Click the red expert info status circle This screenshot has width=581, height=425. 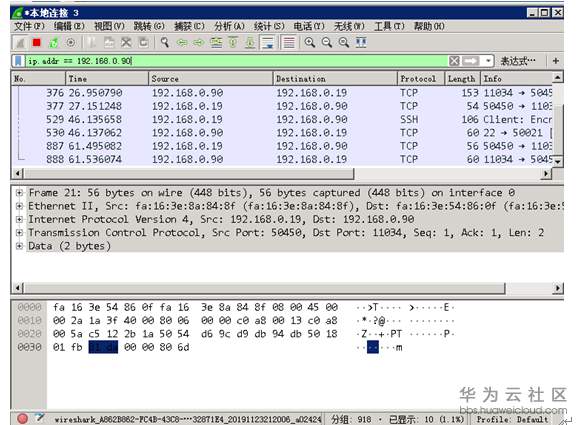pos(22,418)
